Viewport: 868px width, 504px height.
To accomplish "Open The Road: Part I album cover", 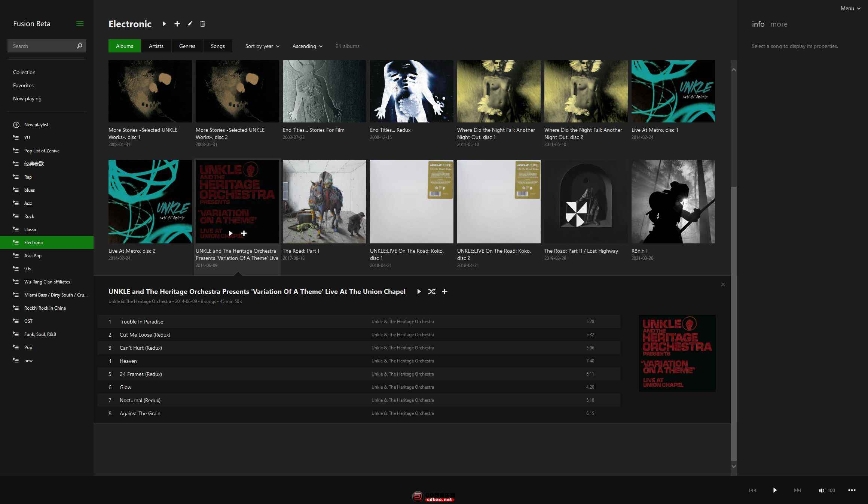I will click(324, 201).
